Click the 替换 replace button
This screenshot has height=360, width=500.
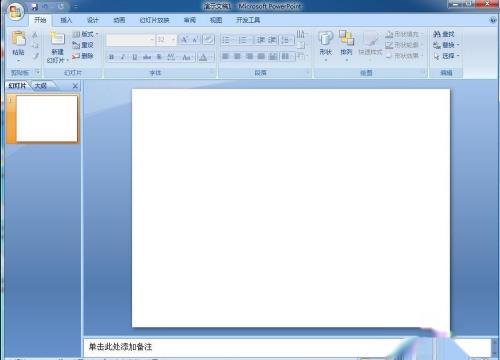446,45
